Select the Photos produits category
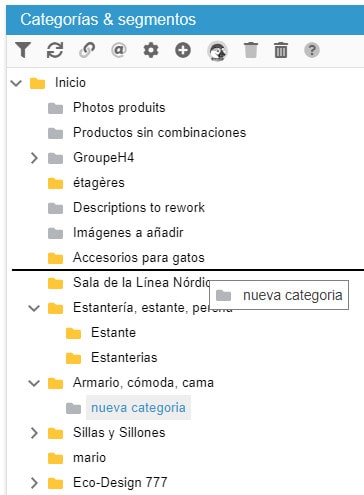Image resolution: width=364 pixels, height=495 pixels. click(x=119, y=108)
